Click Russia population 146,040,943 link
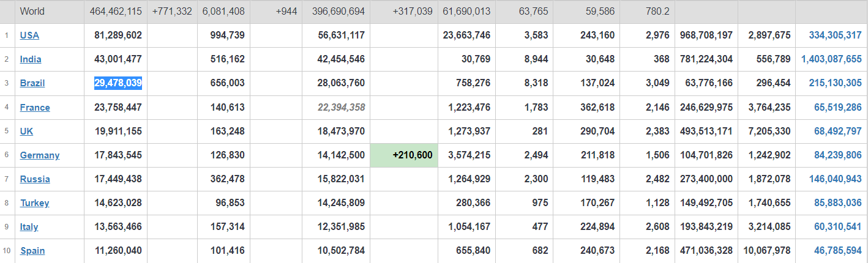Viewport: 868px width, 263px height. pos(835,179)
